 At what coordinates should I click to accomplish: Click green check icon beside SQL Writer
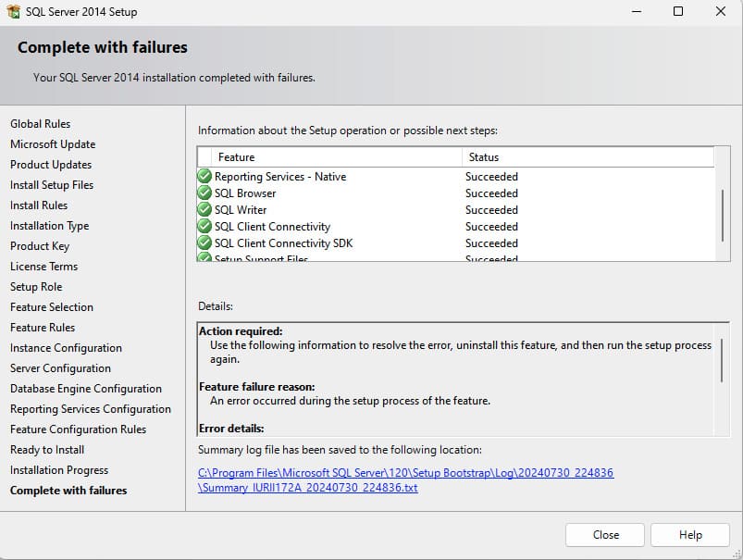coord(204,210)
